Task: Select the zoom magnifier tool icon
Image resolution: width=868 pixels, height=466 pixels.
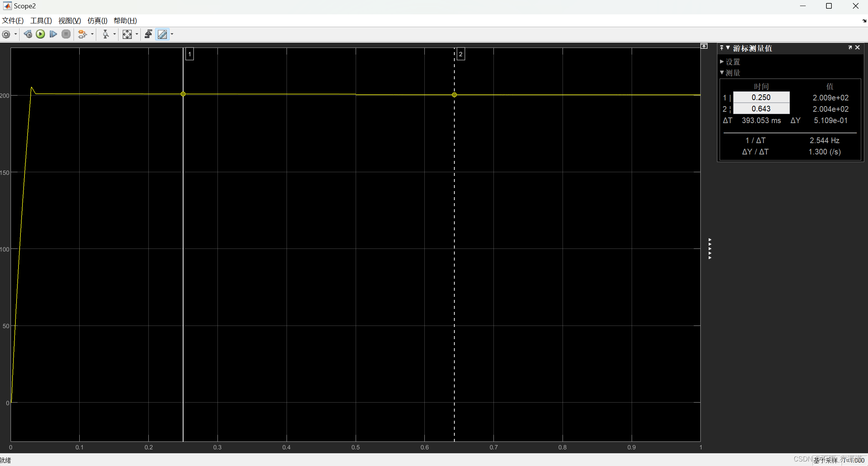Action: (106, 34)
